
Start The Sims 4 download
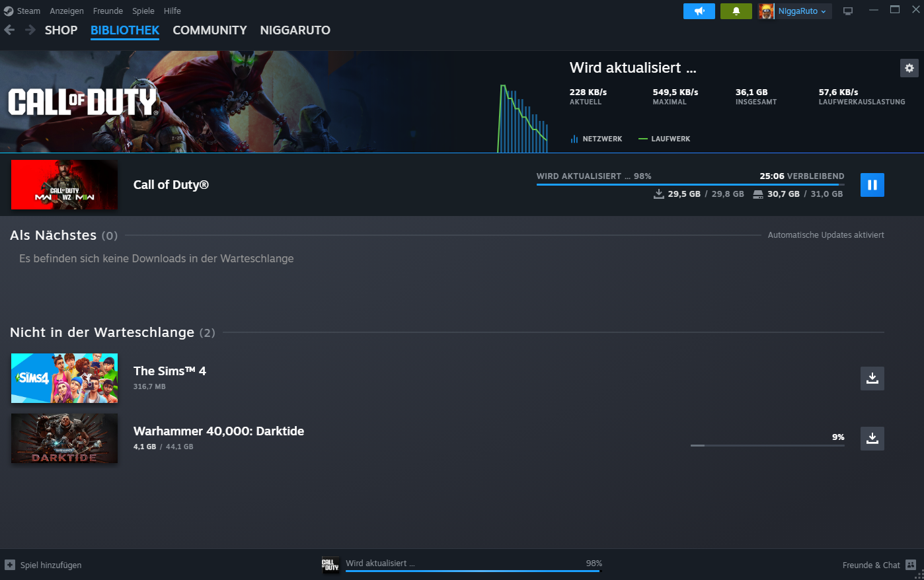tap(872, 379)
